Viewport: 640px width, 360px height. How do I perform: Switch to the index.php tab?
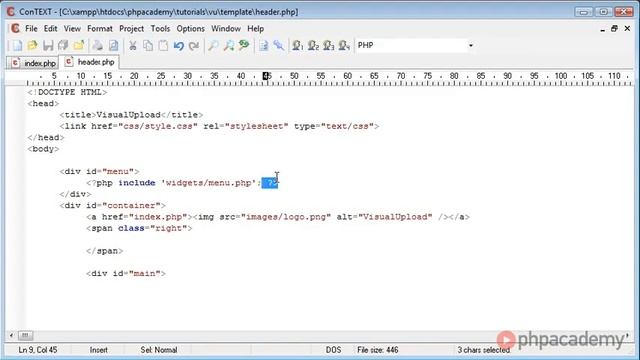pos(33,63)
